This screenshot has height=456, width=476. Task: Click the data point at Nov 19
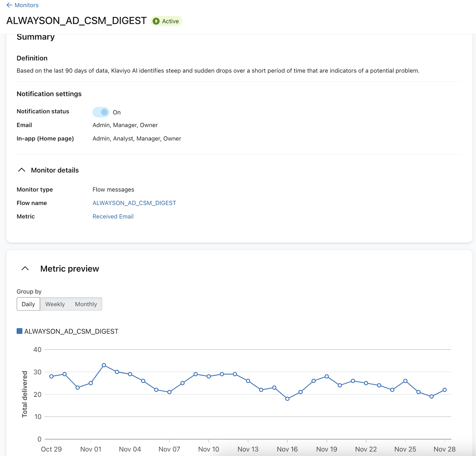coord(327,376)
